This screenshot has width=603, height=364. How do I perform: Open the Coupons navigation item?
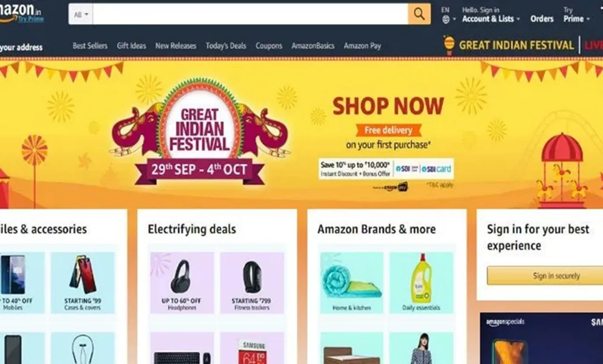(269, 46)
